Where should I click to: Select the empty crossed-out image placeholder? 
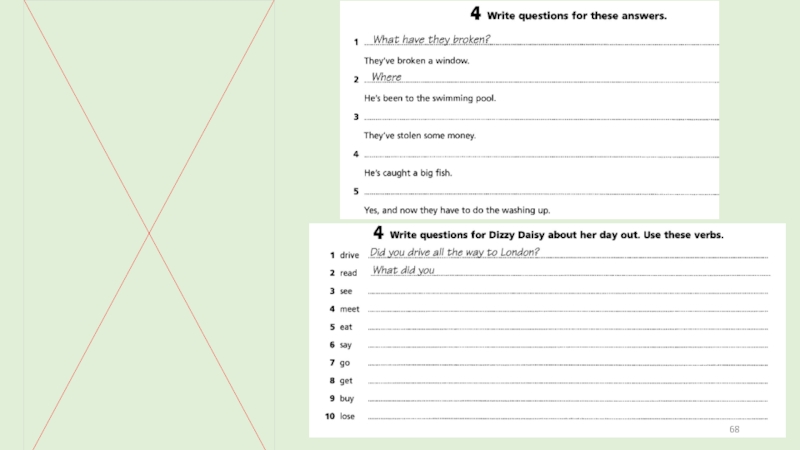click(149, 225)
